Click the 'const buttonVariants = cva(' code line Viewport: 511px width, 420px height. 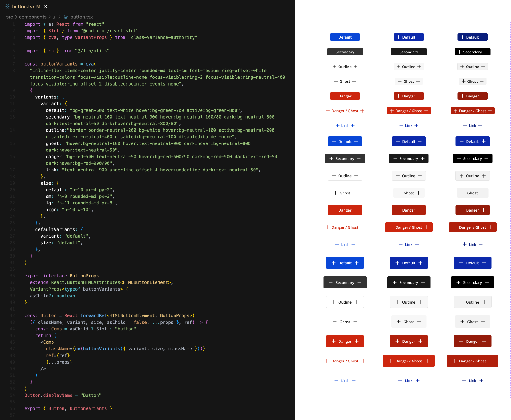[60, 64]
